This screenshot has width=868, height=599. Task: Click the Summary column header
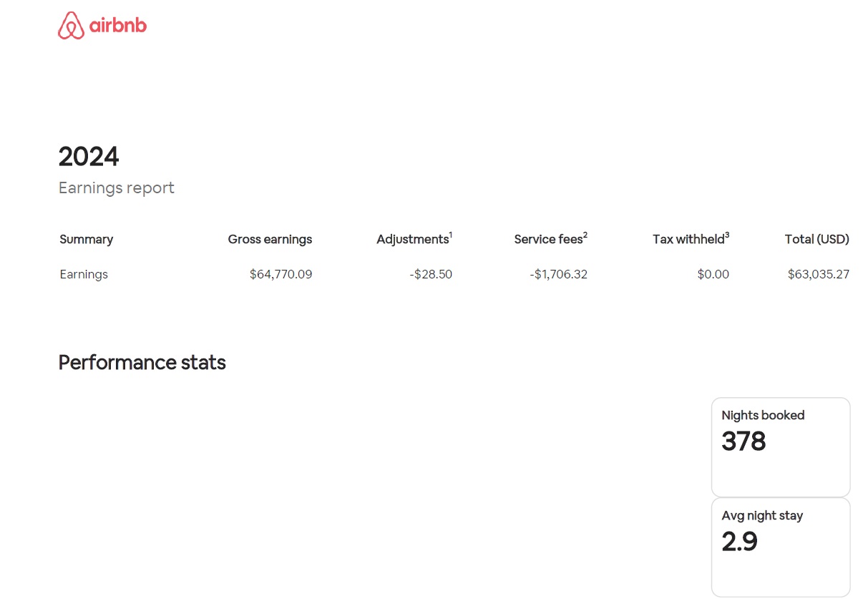click(87, 240)
